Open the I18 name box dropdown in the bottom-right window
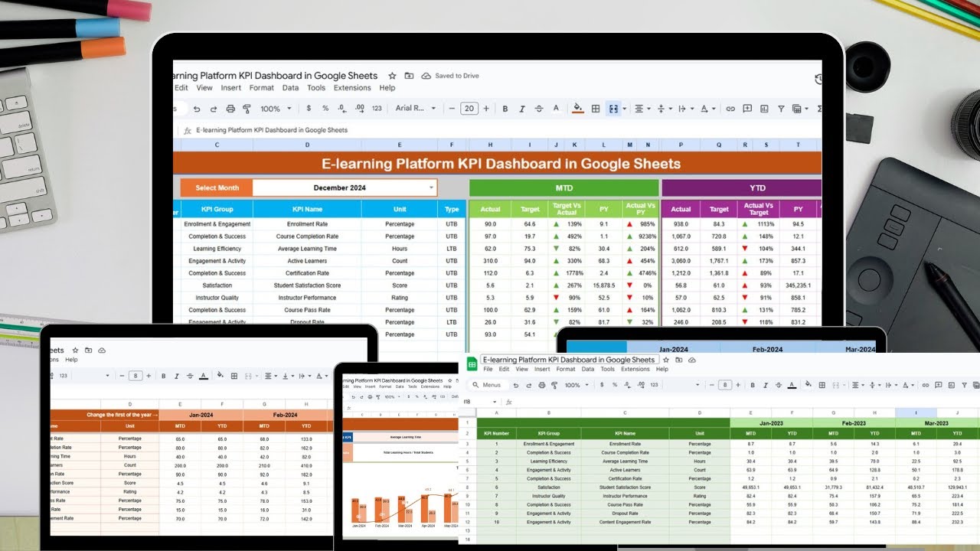The width and height of the screenshot is (980, 551). [495, 402]
